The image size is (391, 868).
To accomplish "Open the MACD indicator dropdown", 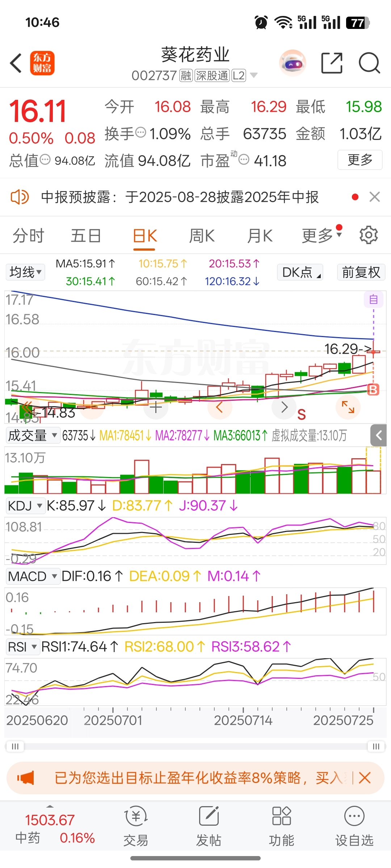I will 33,576.
